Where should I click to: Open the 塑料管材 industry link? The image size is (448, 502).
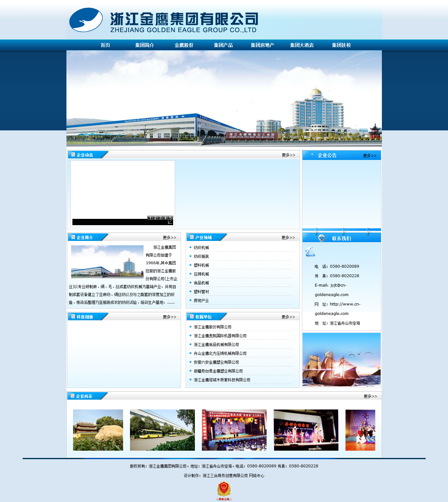201,292
